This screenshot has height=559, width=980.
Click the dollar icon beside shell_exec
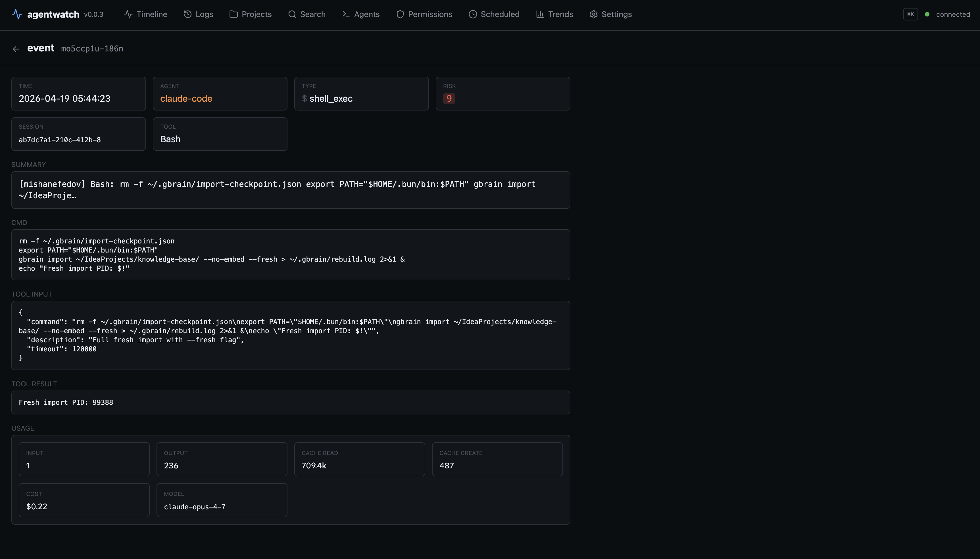[305, 99]
